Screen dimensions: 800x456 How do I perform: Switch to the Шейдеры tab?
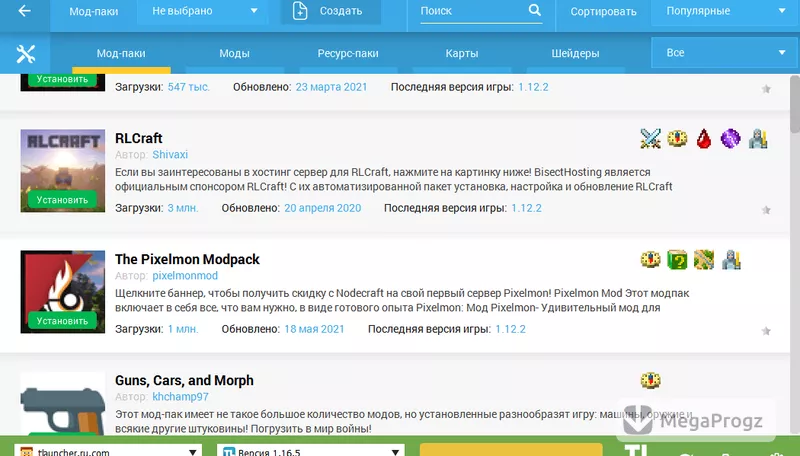[x=575, y=54]
